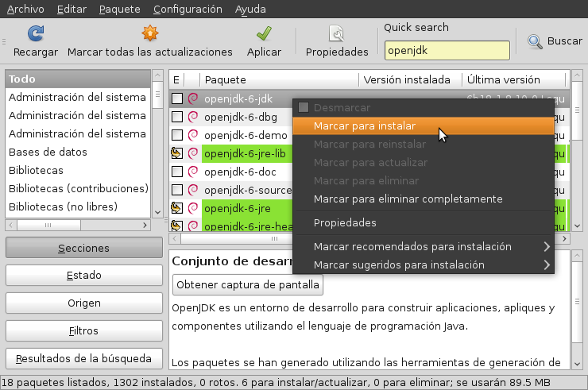Choose Marcar para instalar in context menu
This screenshot has height=390, width=588.
pyautogui.click(x=424, y=126)
